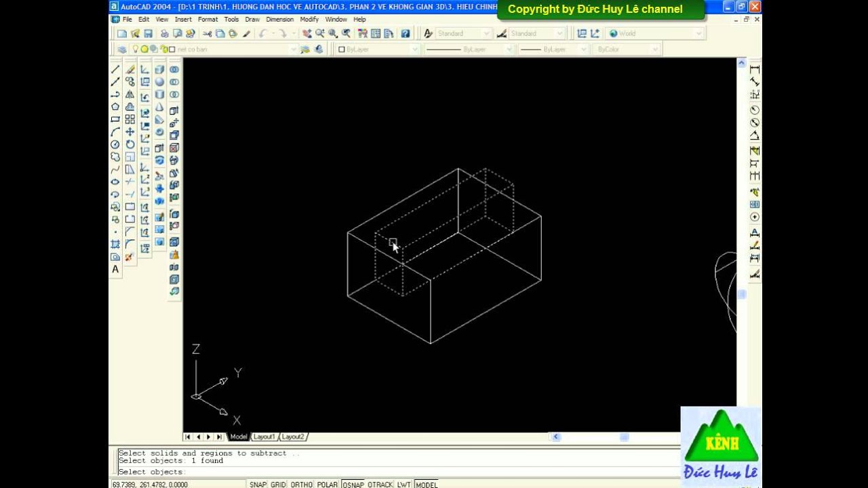Screen dimensions: 868x488
Task: Select the Cone solid tool
Action: pos(159,107)
